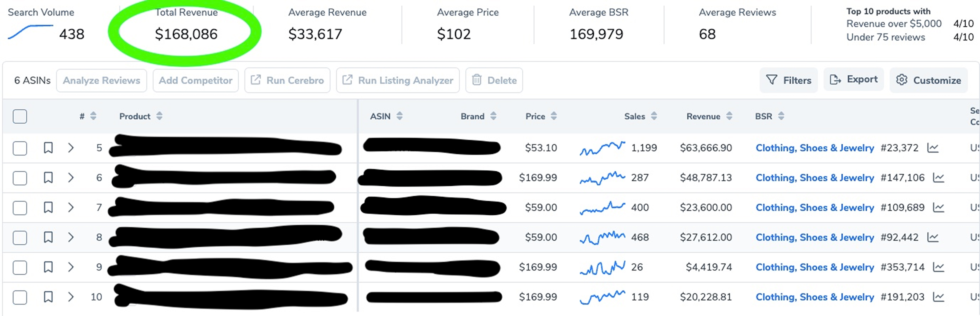
Task: Open BSR history chart for #353,714
Action: [x=939, y=267]
